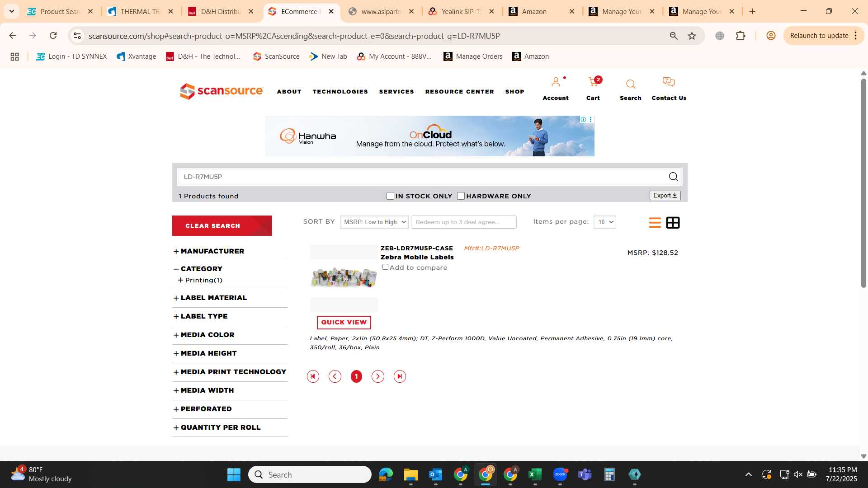Open Sort By MSRP dropdown
The image size is (868, 488).
pos(374,222)
